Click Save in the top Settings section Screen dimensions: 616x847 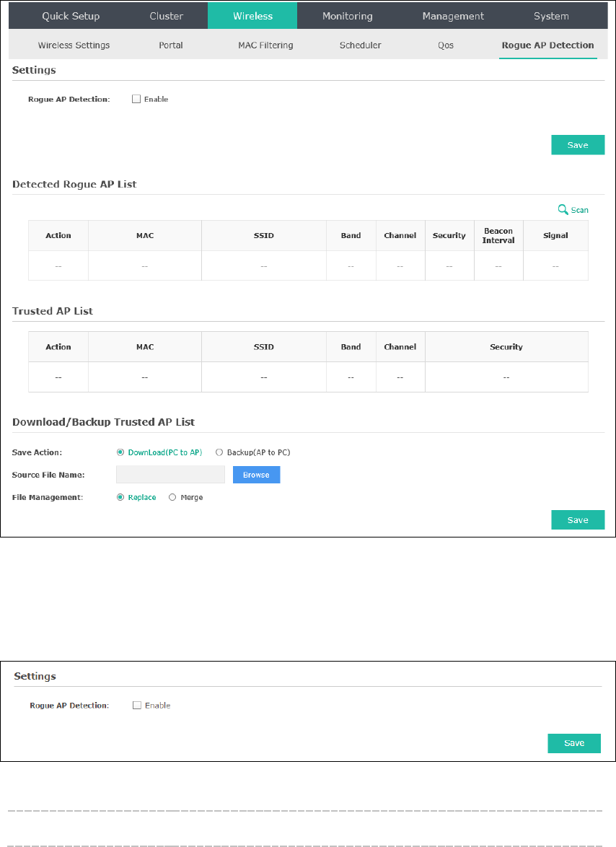pyautogui.click(x=578, y=145)
